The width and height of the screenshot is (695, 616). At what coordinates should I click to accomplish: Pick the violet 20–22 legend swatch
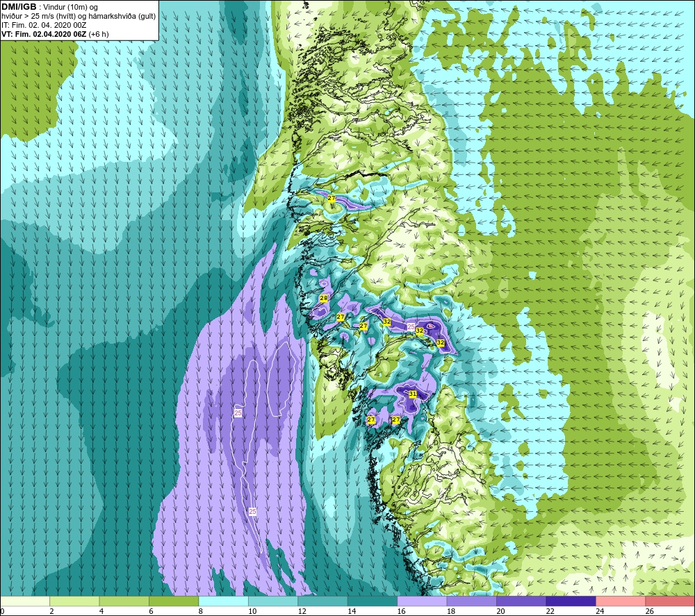pyautogui.click(x=521, y=601)
